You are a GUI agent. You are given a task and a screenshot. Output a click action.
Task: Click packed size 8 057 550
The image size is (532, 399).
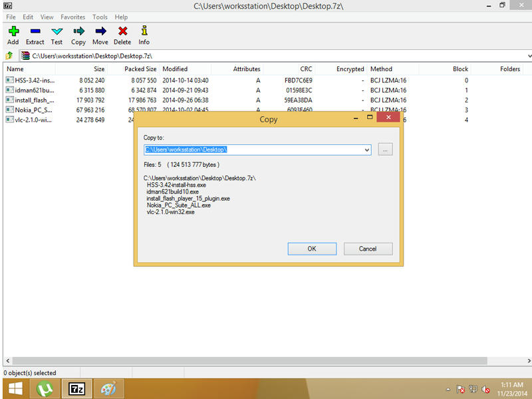[144, 80]
